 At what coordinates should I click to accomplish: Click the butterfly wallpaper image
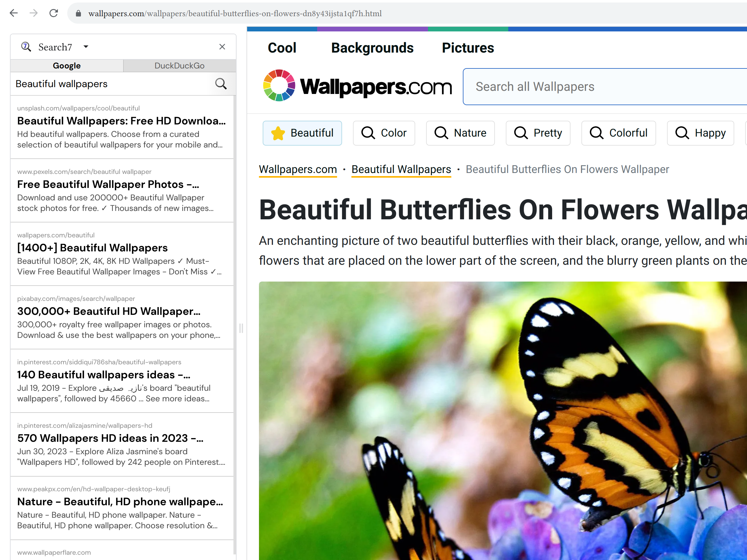[503, 421]
